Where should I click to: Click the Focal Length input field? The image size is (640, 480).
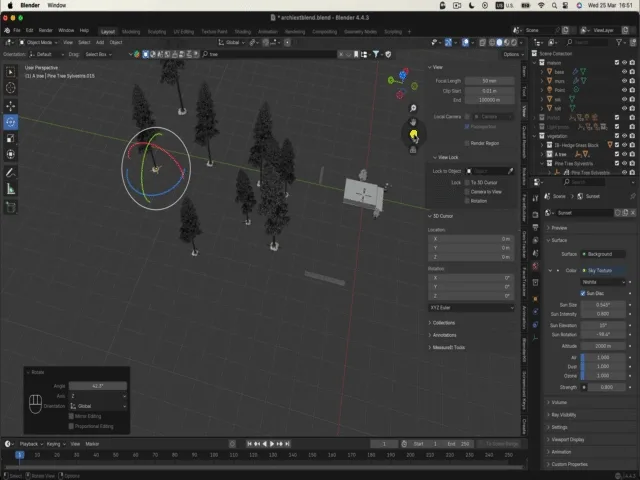pyautogui.click(x=489, y=80)
